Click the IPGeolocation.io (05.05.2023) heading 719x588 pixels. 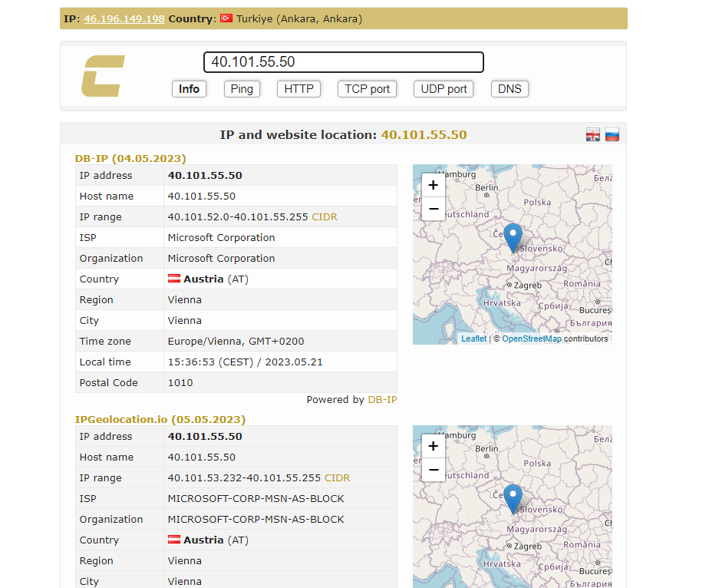[160, 420]
